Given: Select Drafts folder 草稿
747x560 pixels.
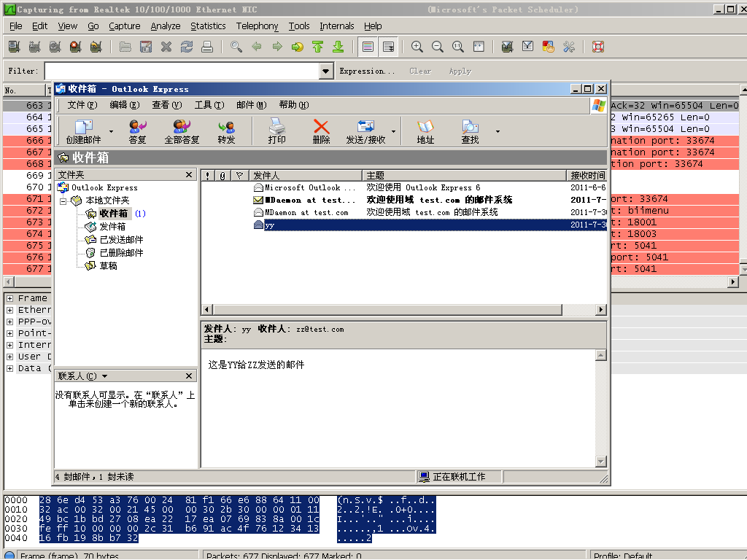Looking at the screenshot, I should point(108,265).
